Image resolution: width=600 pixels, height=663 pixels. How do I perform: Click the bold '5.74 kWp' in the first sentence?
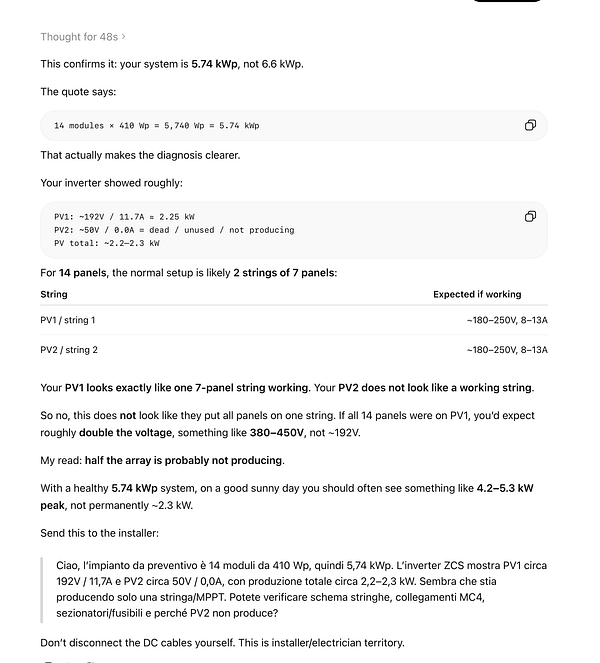coord(215,64)
